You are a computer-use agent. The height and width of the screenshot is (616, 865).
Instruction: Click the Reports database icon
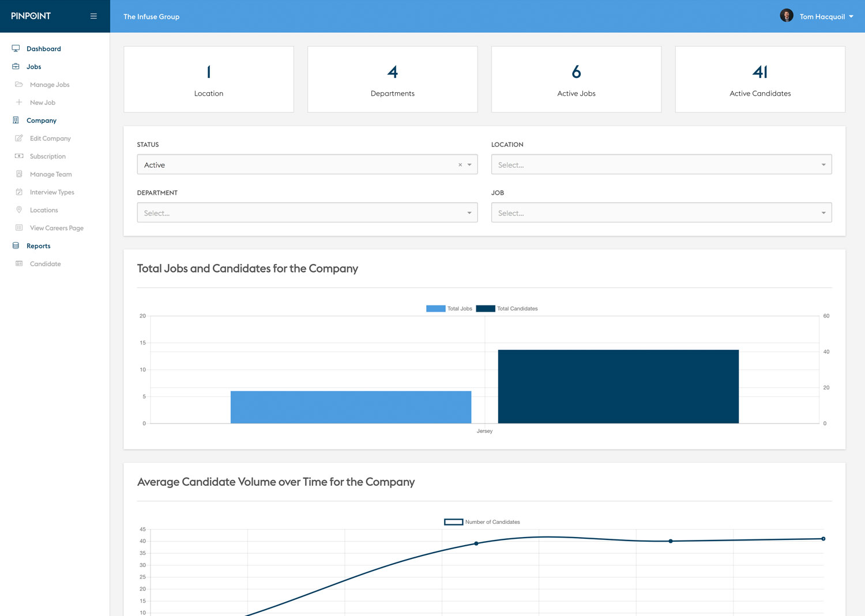click(16, 245)
